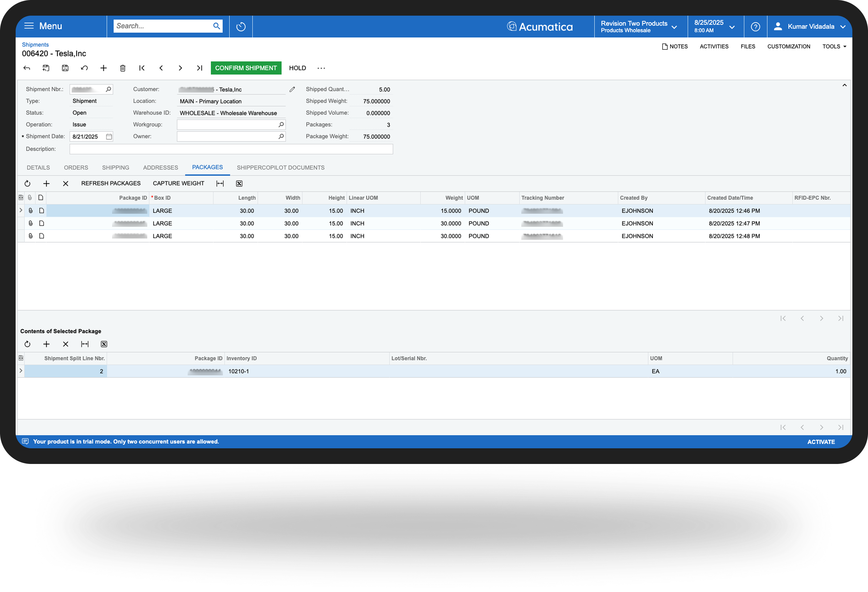Open the Help question mark icon

pyautogui.click(x=755, y=26)
